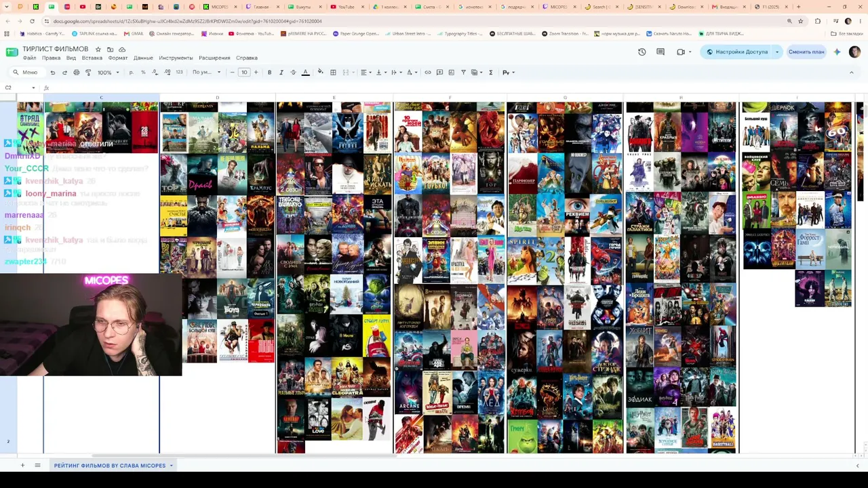The width and height of the screenshot is (868, 488).
Task: Open text wrapping dropdown
Action: pos(396,73)
